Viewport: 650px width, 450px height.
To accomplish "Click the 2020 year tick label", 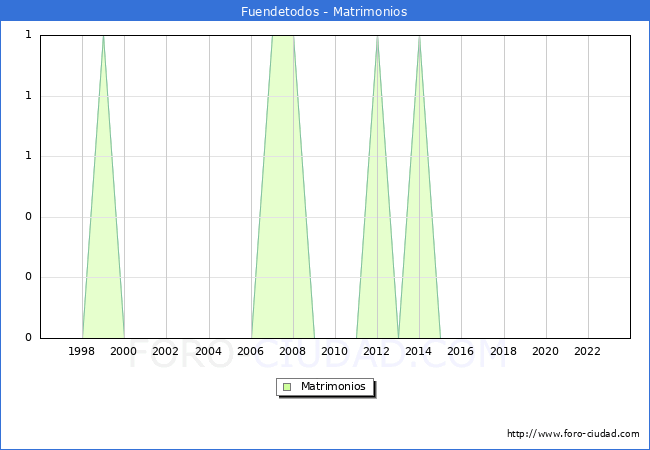I will (546, 351).
